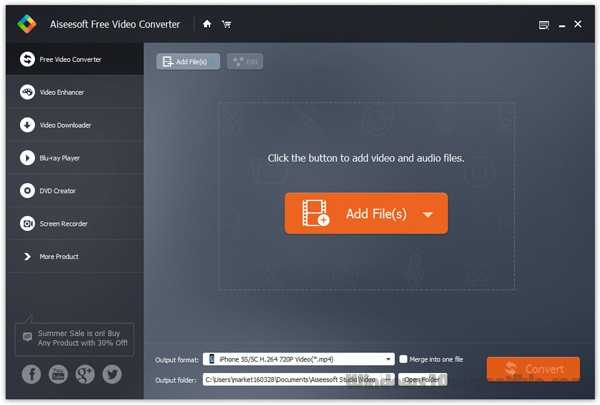Open Aiseesoft's Facebook page icon
Viewport: 600px width, 405px height.
click(x=31, y=374)
